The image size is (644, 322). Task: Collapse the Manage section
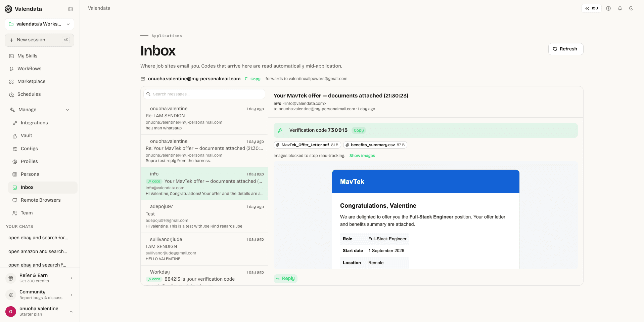coord(39,110)
